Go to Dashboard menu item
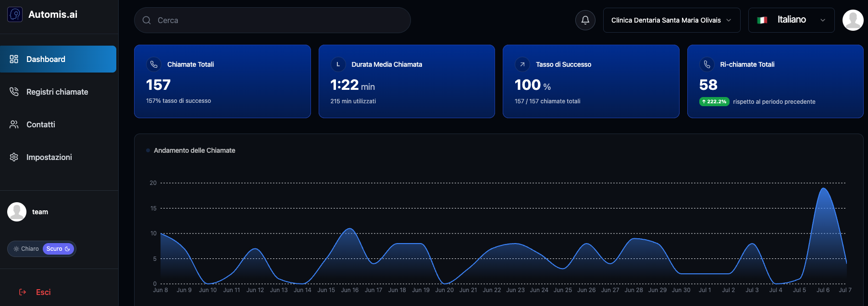 [x=58, y=59]
